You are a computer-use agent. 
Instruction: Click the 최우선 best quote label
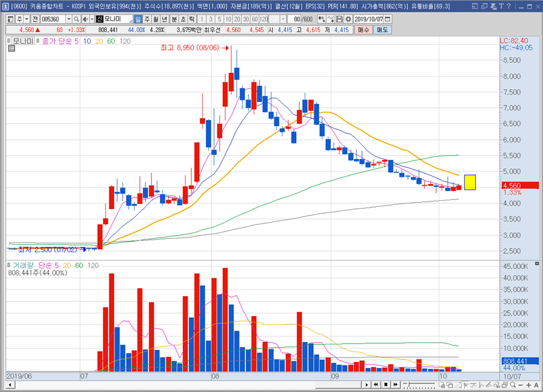[212, 30]
